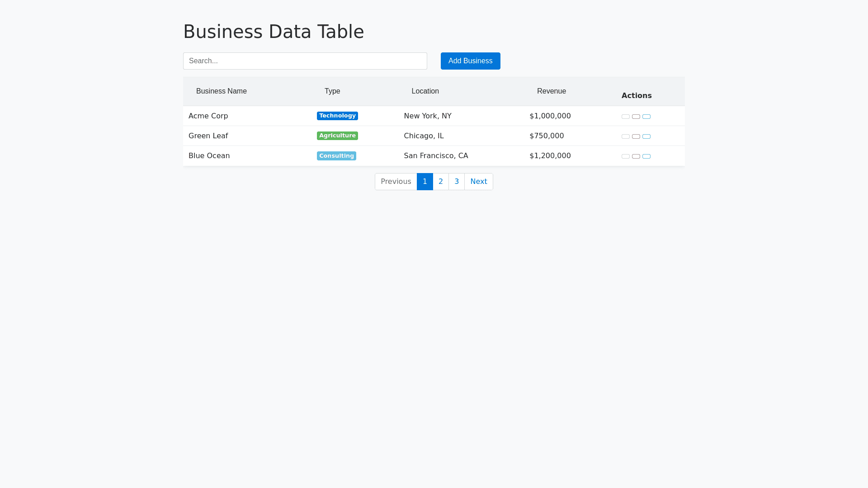Click the blue-outlined action button for Green Leaf

[646, 136]
